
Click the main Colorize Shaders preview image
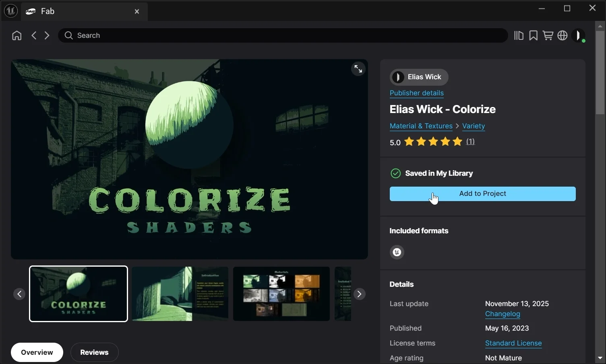coord(189,159)
